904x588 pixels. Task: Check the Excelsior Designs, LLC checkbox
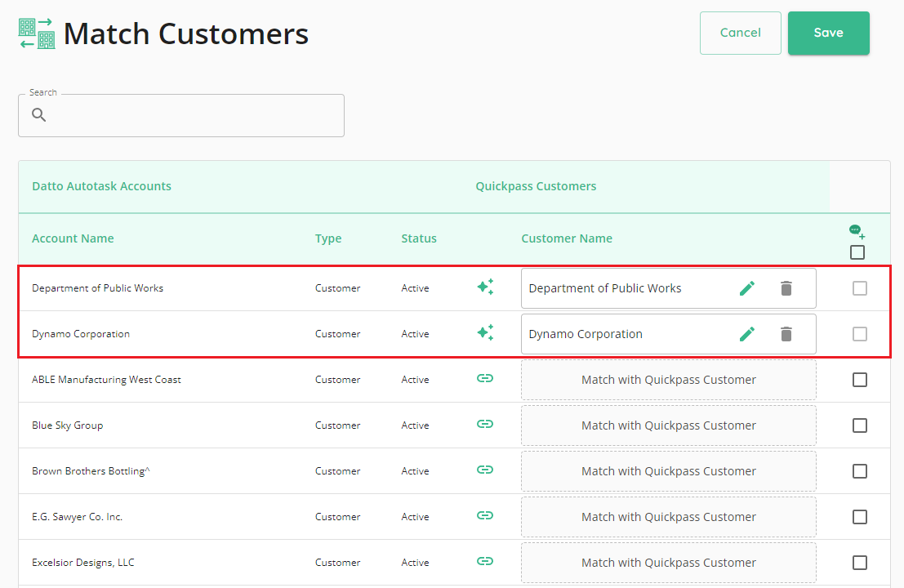pyautogui.click(x=860, y=563)
